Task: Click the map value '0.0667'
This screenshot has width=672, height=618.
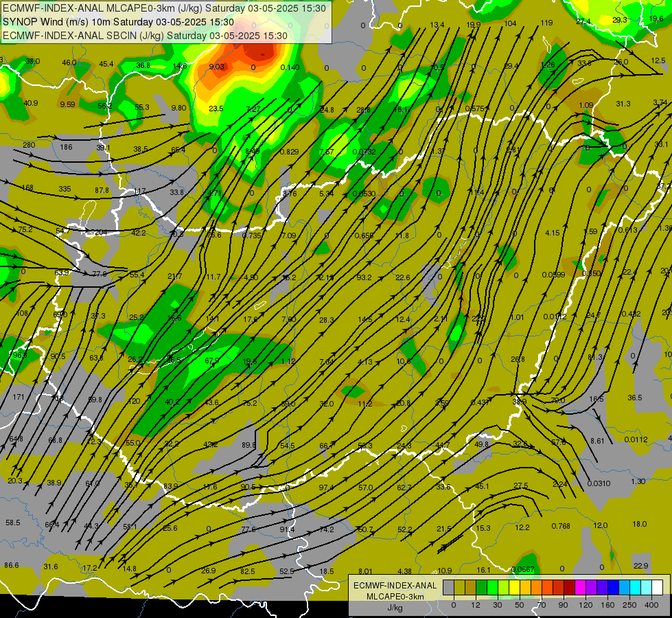Action: (523, 569)
